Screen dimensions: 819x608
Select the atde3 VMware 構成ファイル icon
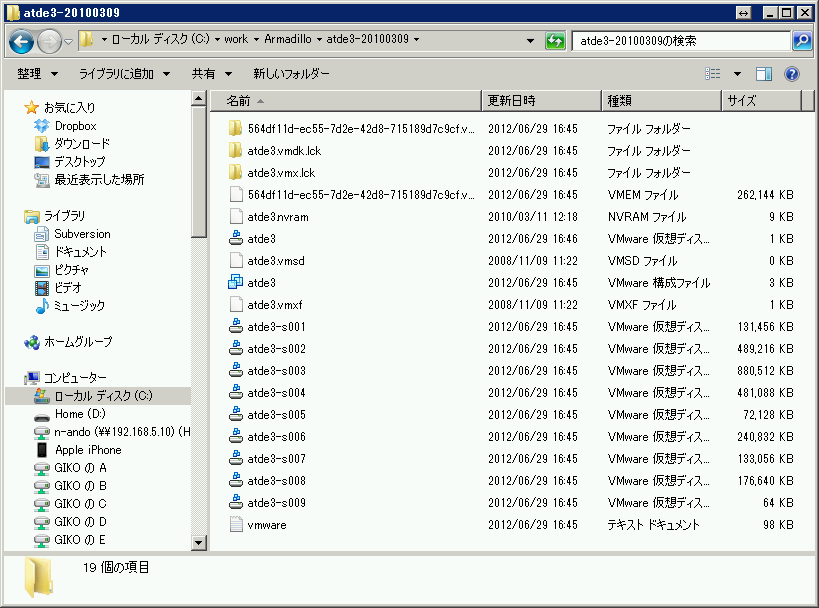click(x=236, y=283)
